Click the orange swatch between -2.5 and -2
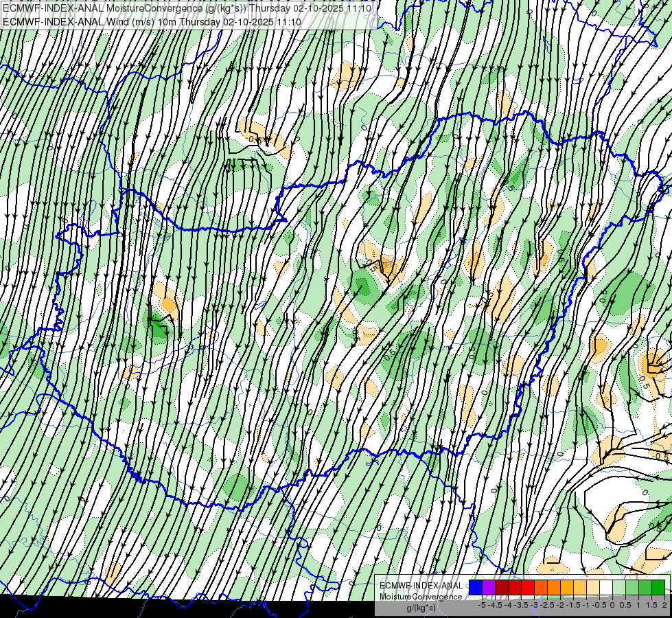This screenshot has height=618, width=672. [x=554, y=588]
